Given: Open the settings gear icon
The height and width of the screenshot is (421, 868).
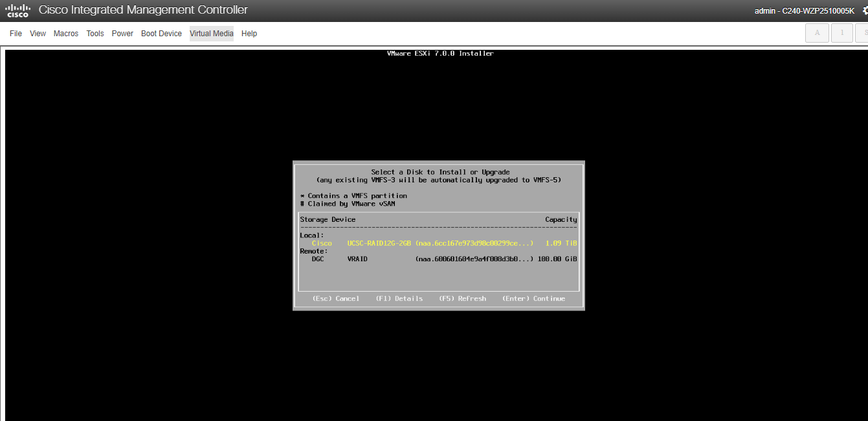Looking at the screenshot, I should [x=865, y=10].
